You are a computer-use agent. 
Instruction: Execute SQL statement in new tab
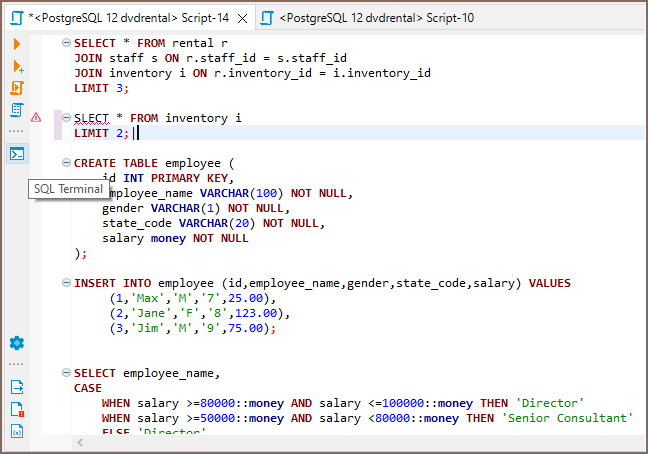pyautogui.click(x=17, y=67)
